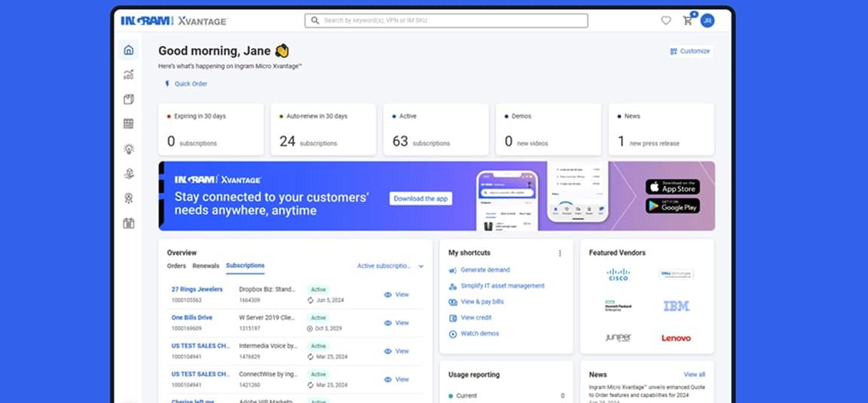The width and height of the screenshot is (868, 403).
Task: Click the Customize button
Action: click(x=690, y=51)
